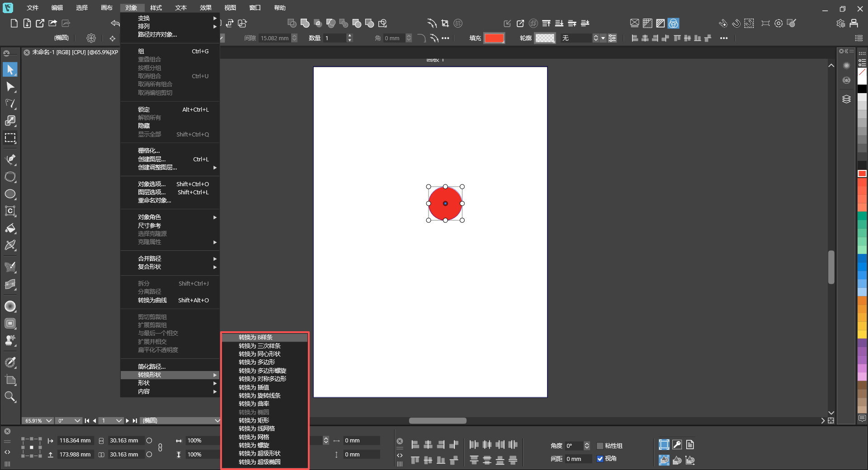
Task: Enable the 粘性组 checkbox
Action: click(x=600, y=446)
